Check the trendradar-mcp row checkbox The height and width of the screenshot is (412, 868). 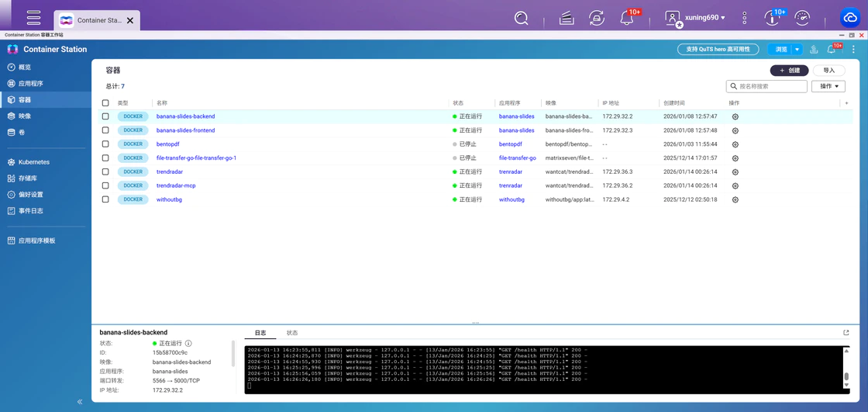pos(105,185)
